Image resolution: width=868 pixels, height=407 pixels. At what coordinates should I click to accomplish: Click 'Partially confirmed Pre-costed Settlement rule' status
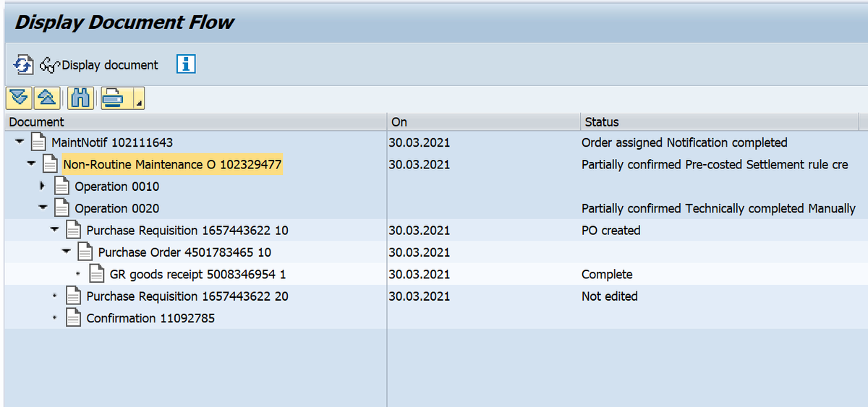pyautogui.click(x=715, y=165)
